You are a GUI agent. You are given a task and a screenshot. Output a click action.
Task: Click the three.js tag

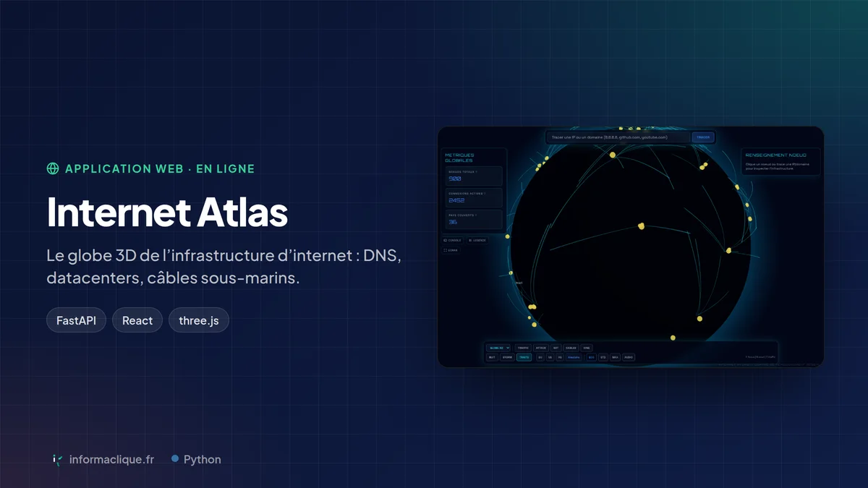coord(199,320)
